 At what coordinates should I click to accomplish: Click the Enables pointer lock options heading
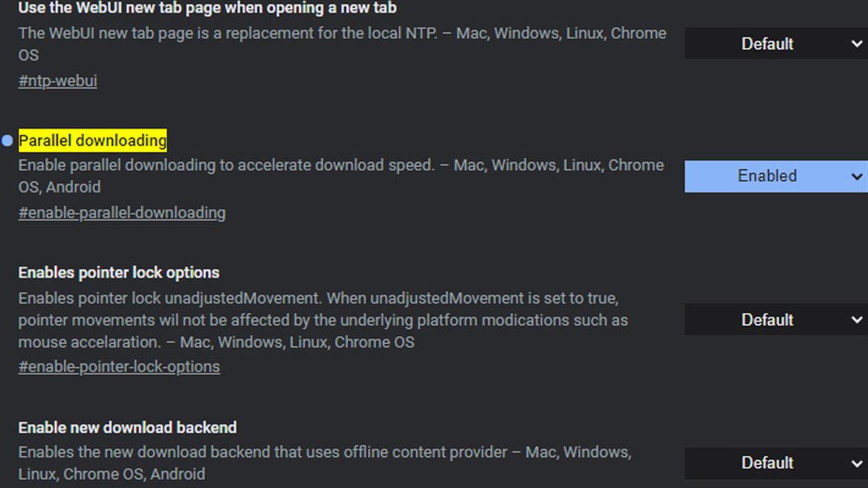119,273
